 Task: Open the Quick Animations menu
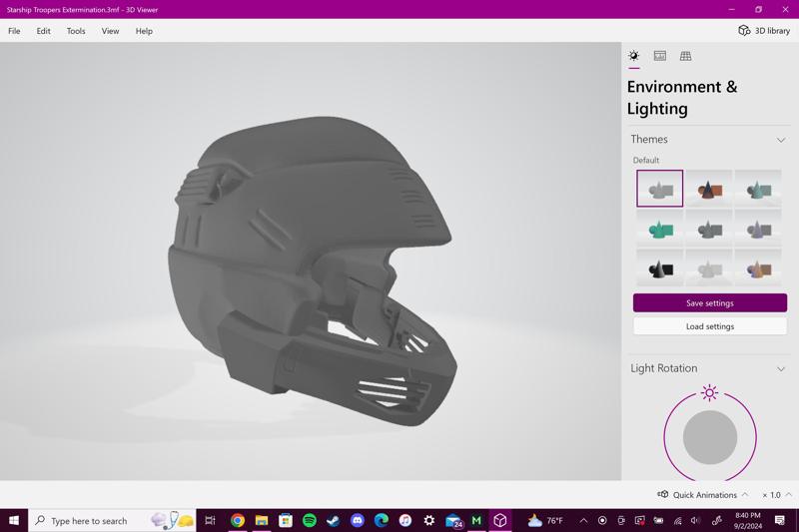(x=703, y=495)
